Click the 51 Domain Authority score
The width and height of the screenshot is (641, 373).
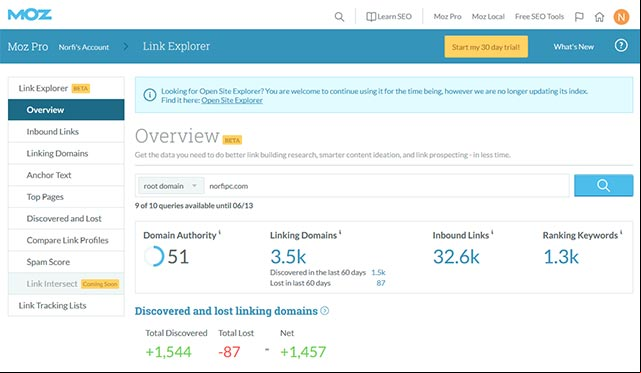[178, 257]
